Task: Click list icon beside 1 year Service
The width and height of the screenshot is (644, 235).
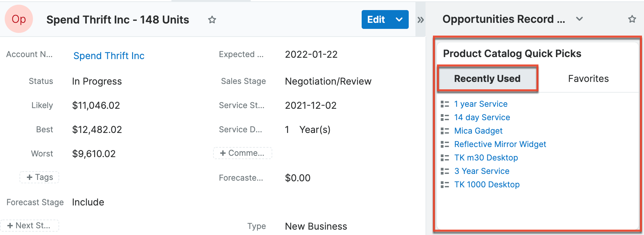Action: (x=445, y=104)
